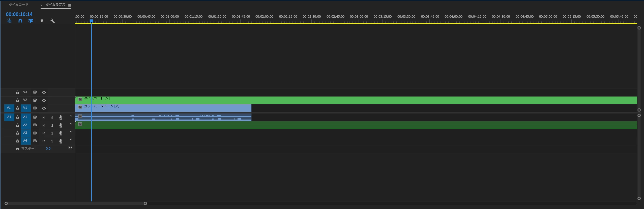This screenshot has height=209, width=644.
Task: Click V1 source patching indicator
Action: (x=9, y=108)
